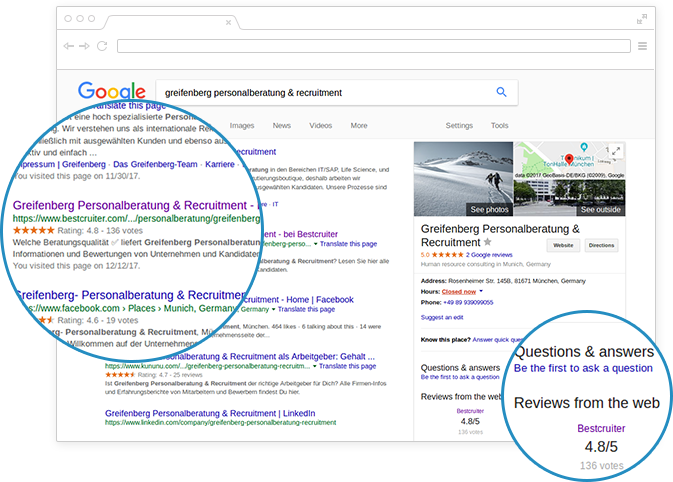The width and height of the screenshot is (673, 482).
Task: Click the blue search magnifier icon
Action: (501, 92)
